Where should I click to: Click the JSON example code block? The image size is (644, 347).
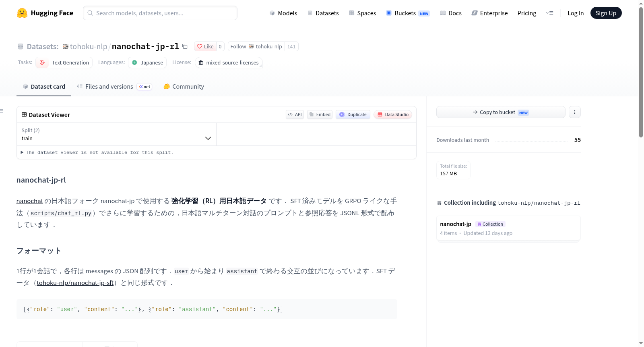point(207,309)
